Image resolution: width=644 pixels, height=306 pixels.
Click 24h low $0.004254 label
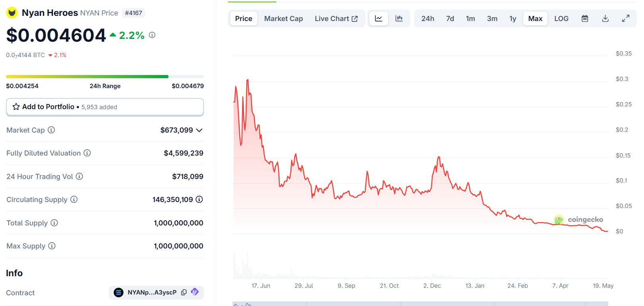click(22, 86)
